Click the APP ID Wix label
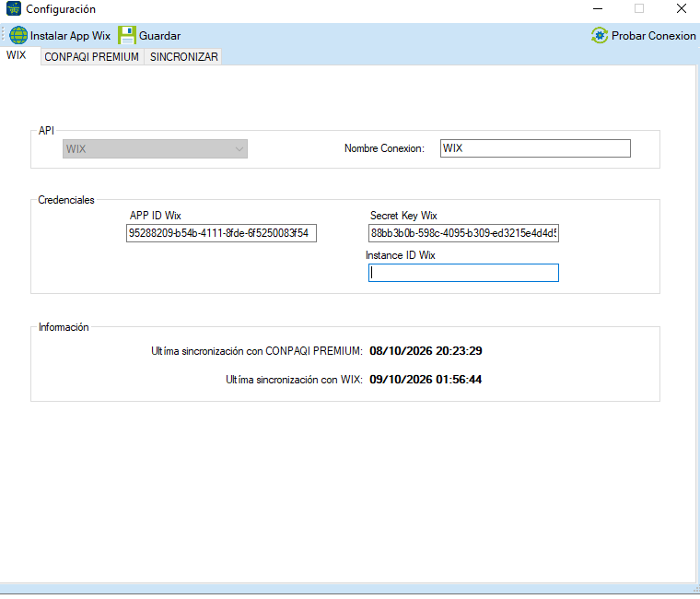 coord(156,216)
